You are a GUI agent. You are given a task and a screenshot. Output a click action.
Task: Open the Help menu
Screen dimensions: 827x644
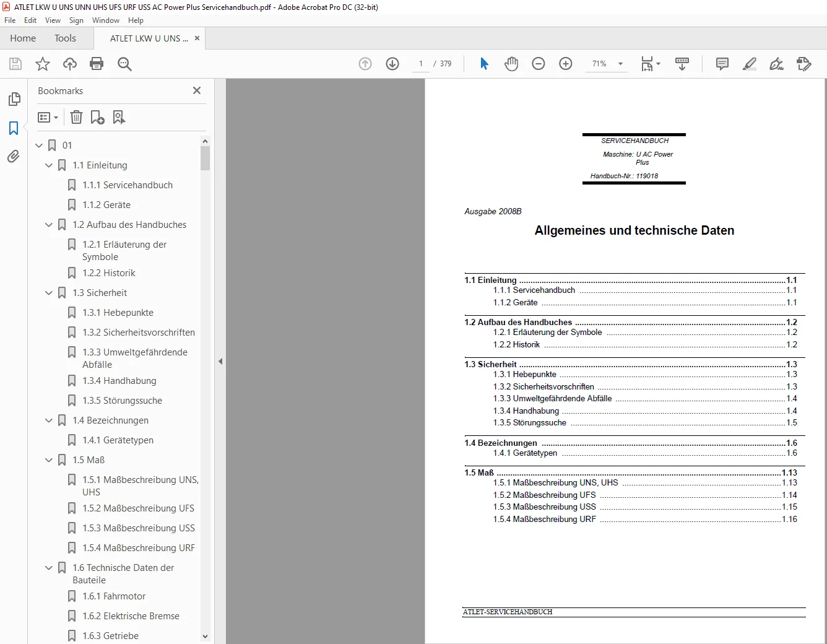(136, 20)
